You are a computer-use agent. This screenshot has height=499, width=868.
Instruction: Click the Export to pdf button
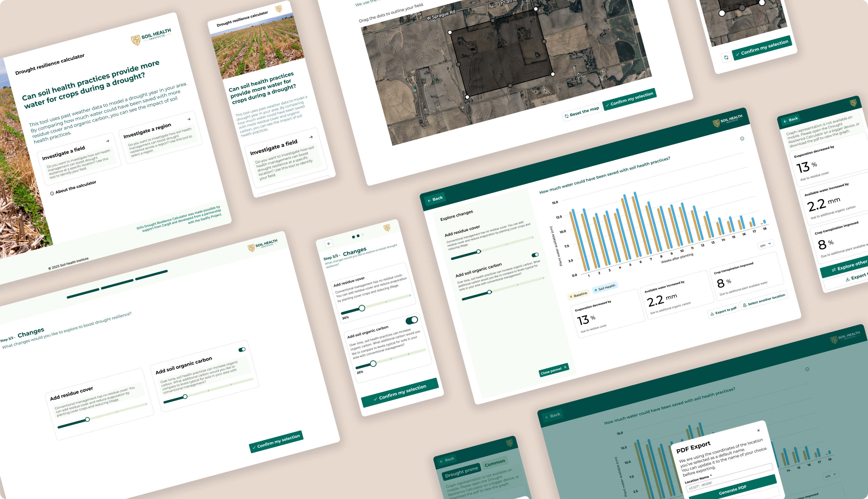click(723, 311)
